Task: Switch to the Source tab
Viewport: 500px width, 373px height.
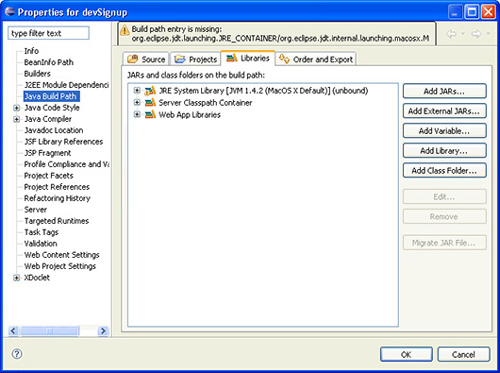Action: tap(146, 59)
